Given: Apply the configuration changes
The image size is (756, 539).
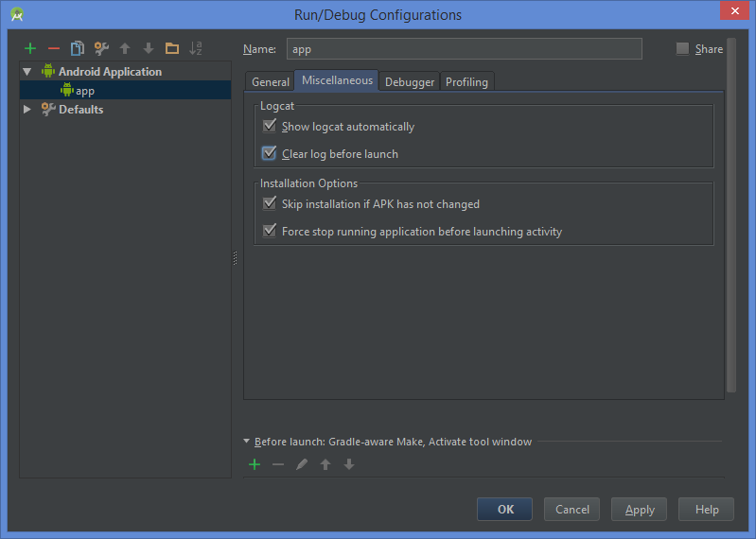Looking at the screenshot, I should [x=639, y=509].
